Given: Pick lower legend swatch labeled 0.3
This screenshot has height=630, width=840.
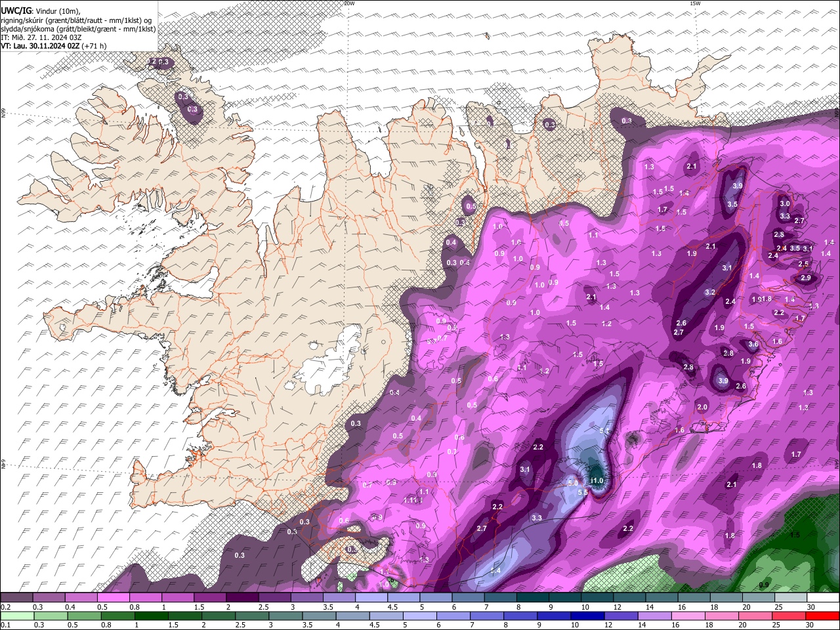Looking at the screenshot, I should (51, 616).
